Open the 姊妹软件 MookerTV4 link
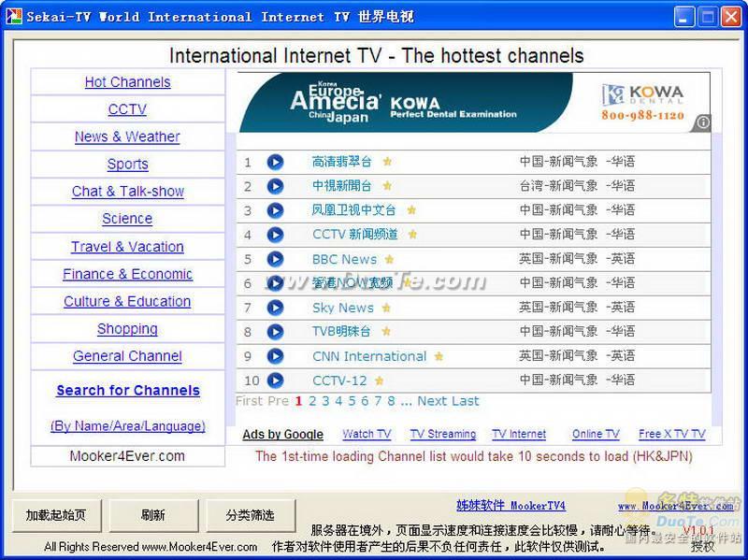The width and height of the screenshot is (748, 560). 511,506
